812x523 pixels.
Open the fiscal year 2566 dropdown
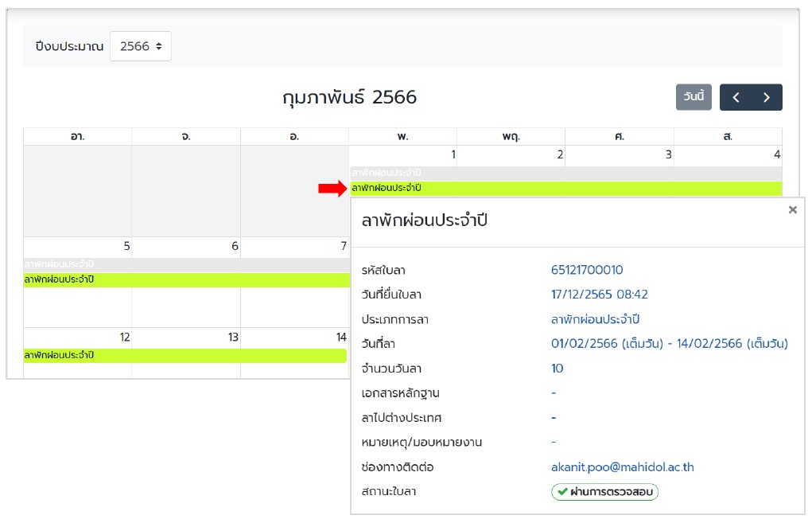click(141, 46)
